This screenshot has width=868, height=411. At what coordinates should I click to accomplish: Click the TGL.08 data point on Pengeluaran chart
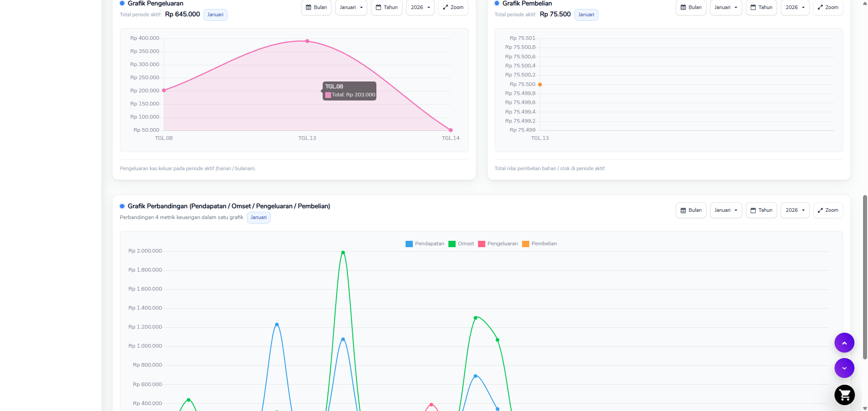(164, 91)
